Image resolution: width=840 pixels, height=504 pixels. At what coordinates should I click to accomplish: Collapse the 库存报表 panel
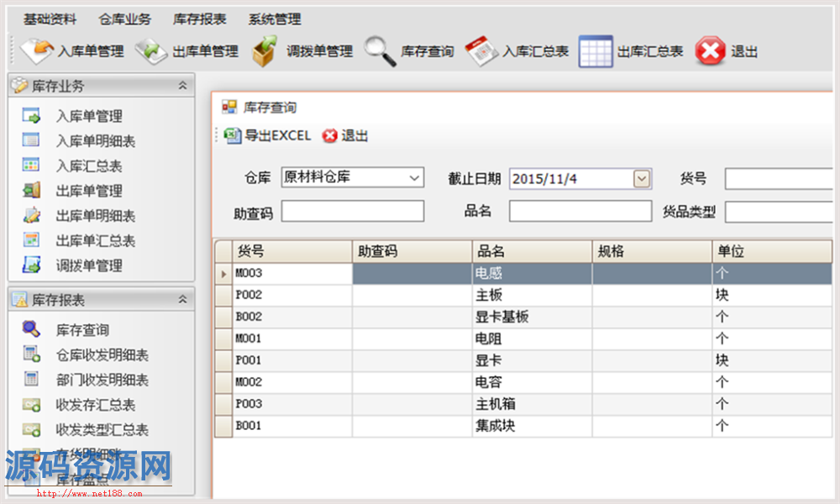[182, 300]
